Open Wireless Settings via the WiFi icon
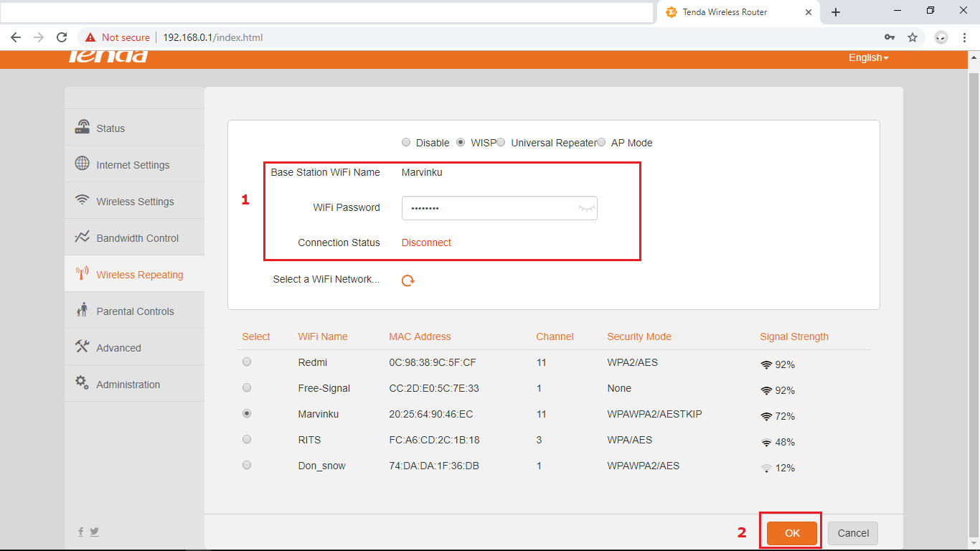980x551 pixels. tap(81, 201)
